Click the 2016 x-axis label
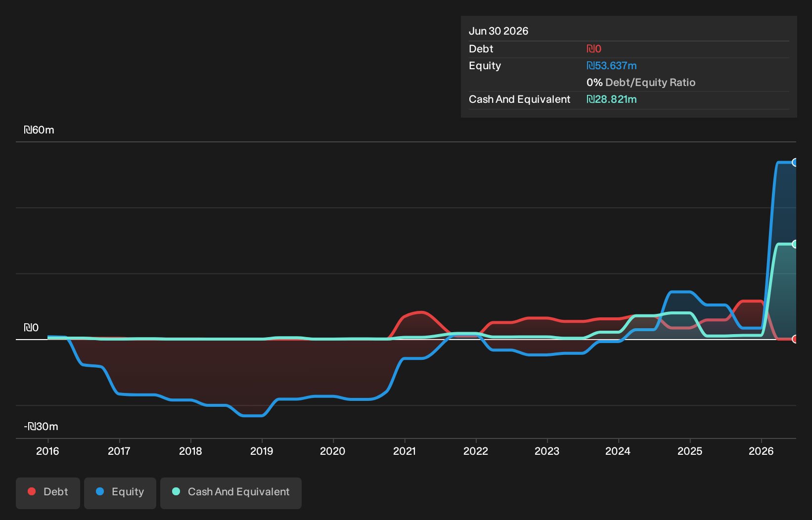Image resolution: width=812 pixels, height=520 pixels. click(47, 451)
